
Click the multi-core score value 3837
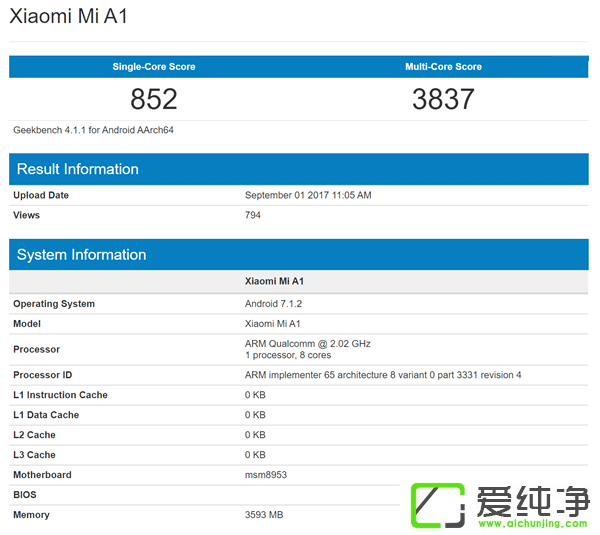point(443,99)
